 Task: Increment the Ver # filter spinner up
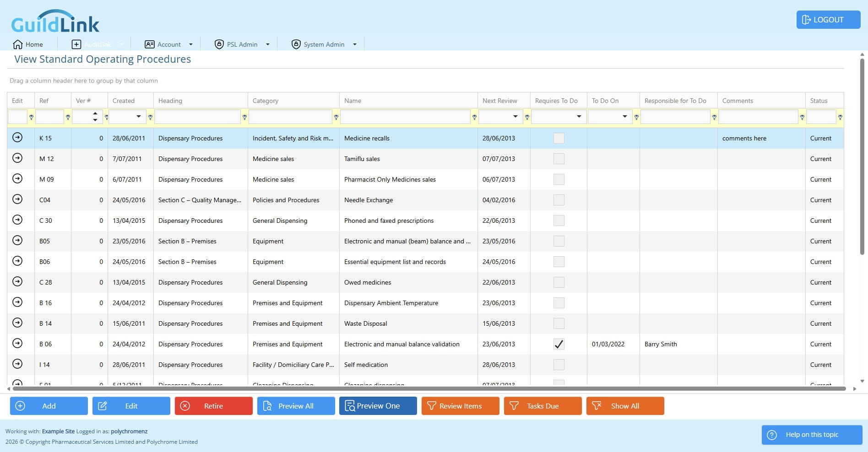point(95,113)
